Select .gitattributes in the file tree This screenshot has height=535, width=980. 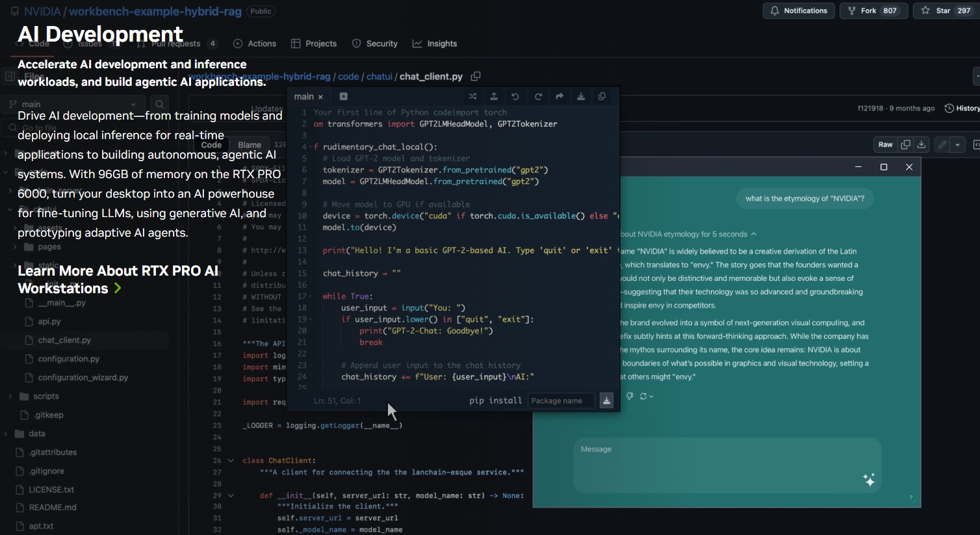coord(53,452)
